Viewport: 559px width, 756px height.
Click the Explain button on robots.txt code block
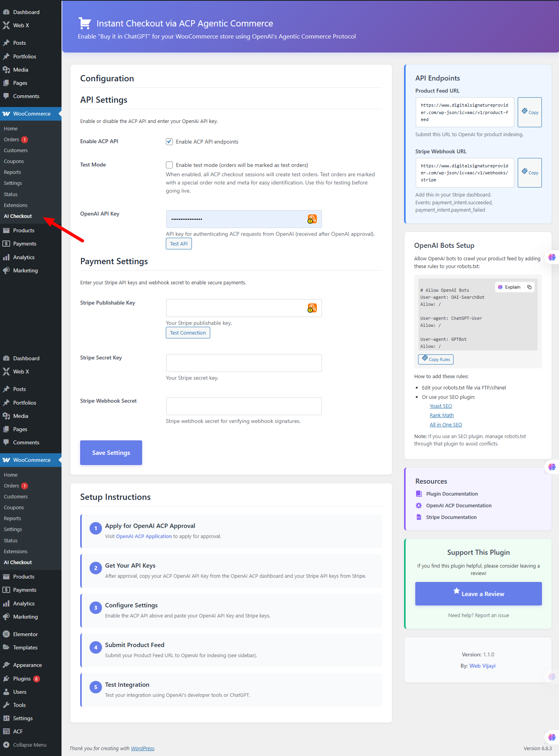tap(509, 287)
